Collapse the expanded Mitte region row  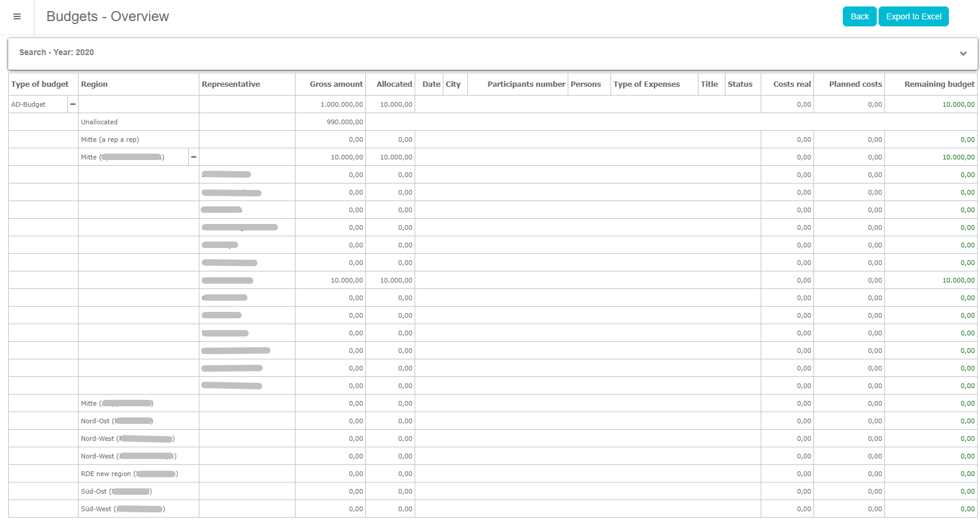[194, 157]
